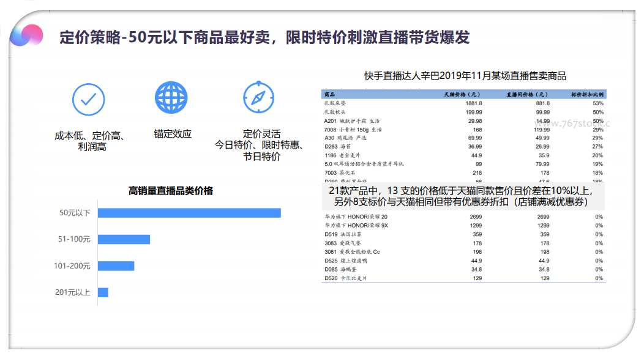The image size is (644, 359).
Task: Click the blue checkmark circle icon
Action: pyautogui.click(x=89, y=97)
